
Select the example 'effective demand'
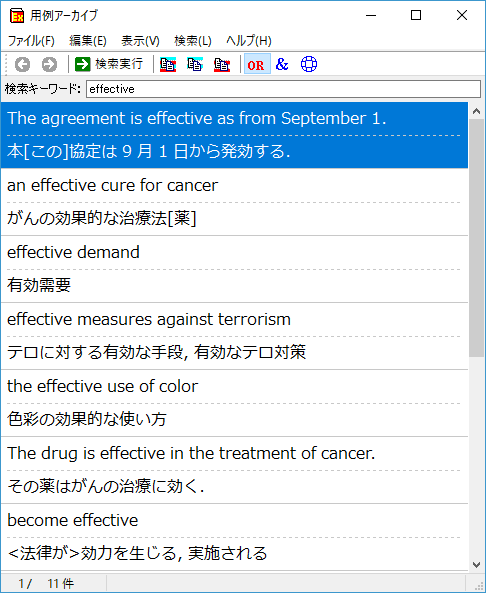pyautogui.click(x=234, y=269)
